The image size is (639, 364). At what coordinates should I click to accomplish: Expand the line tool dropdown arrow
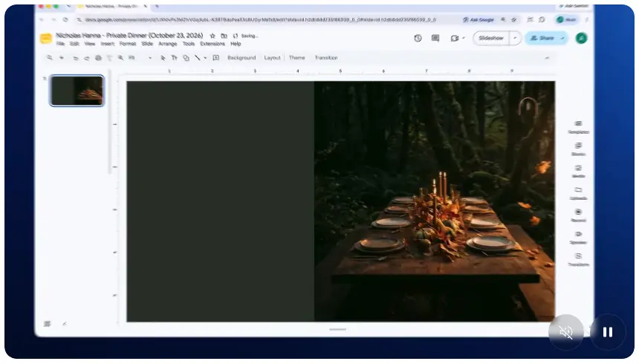205,58
